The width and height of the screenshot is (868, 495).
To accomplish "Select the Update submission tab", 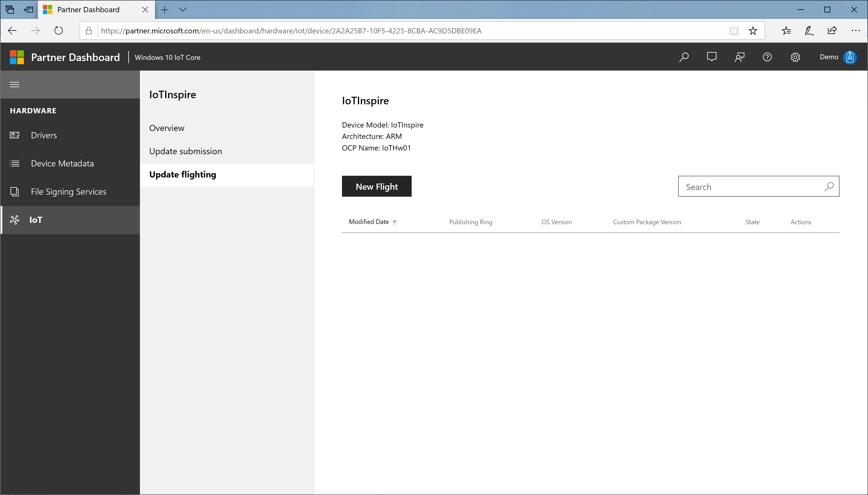I will pyautogui.click(x=186, y=151).
